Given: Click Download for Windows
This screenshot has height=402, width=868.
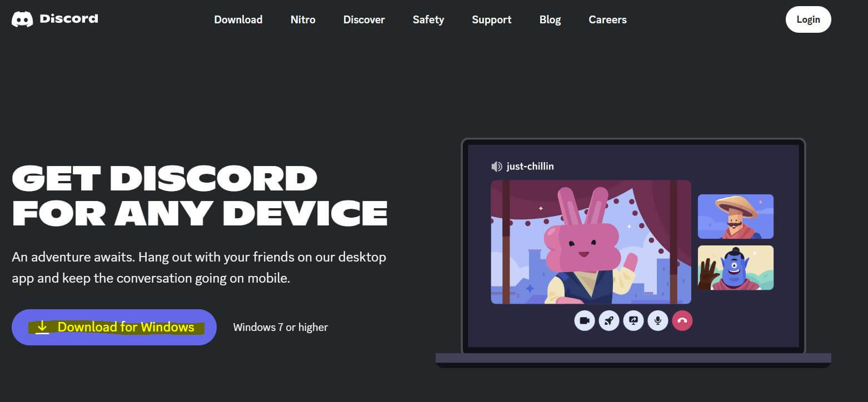Looking at the screenshot, I should 114,327.
